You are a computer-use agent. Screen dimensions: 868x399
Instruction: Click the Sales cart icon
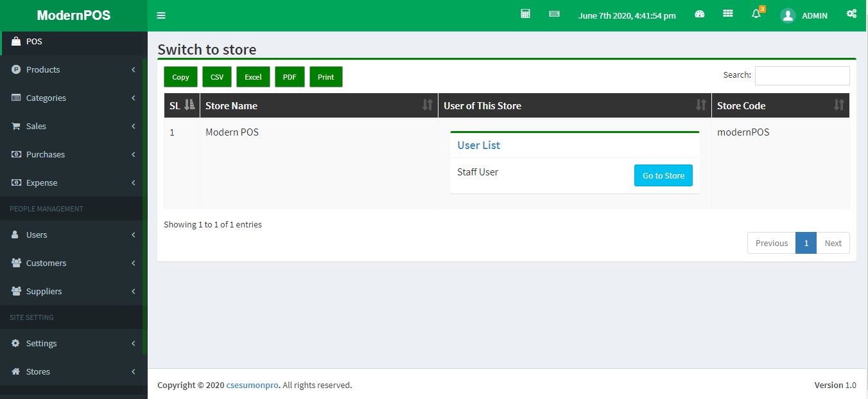coord(16,126)
